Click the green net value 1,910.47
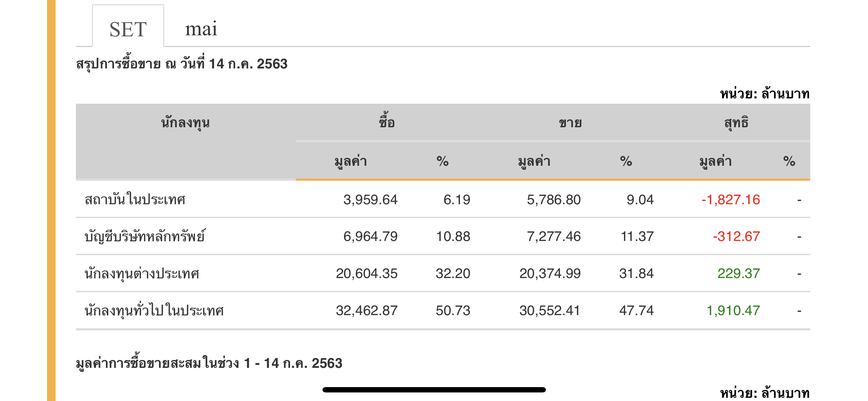 point(733,311)
